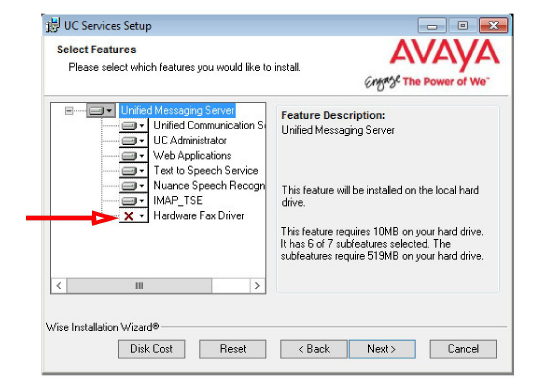Viewport: 555px width, 387px height.
Task: Select the Text to Speech Service label
Action: [206, 170]
